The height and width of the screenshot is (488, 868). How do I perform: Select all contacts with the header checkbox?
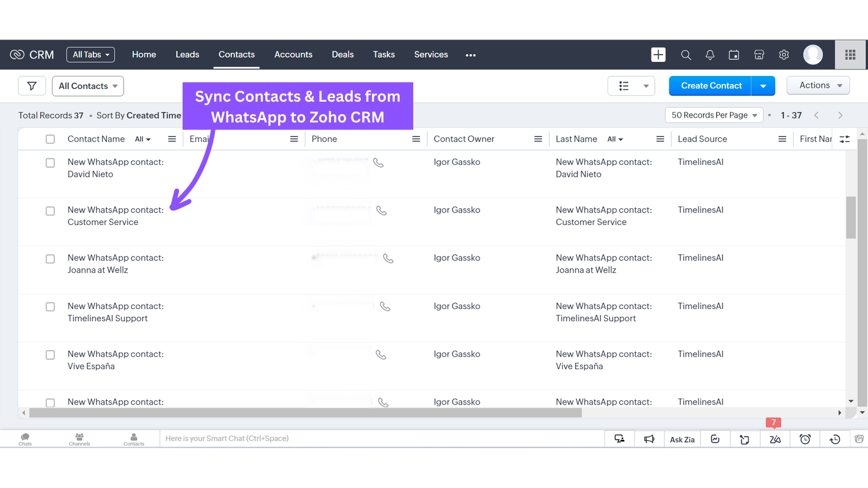(50, 139)
